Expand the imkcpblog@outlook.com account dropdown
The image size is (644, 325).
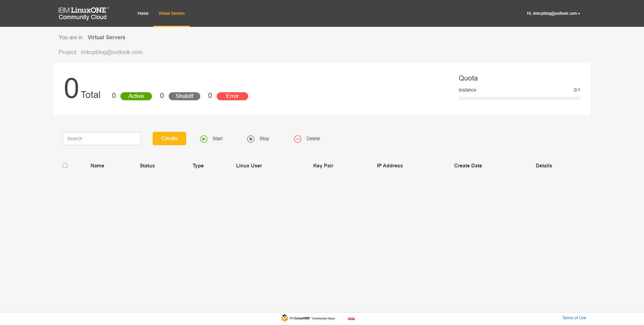(553, 13)
